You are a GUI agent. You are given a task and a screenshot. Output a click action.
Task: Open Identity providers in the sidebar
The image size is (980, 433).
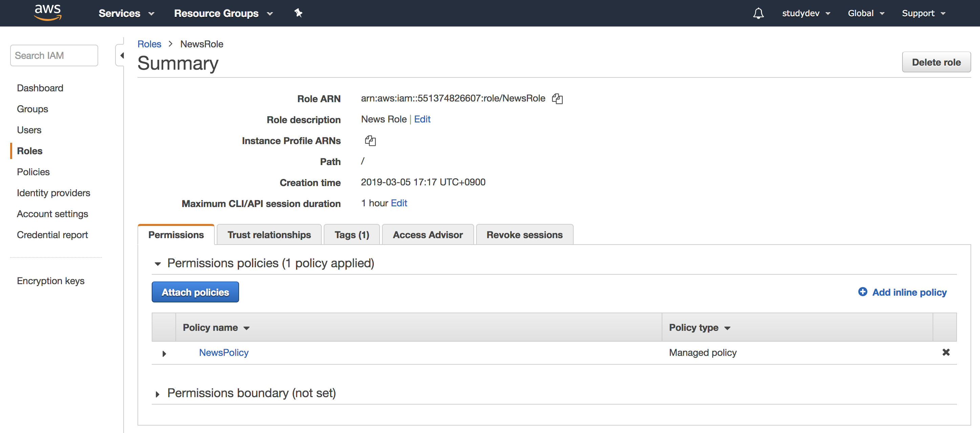53,193
